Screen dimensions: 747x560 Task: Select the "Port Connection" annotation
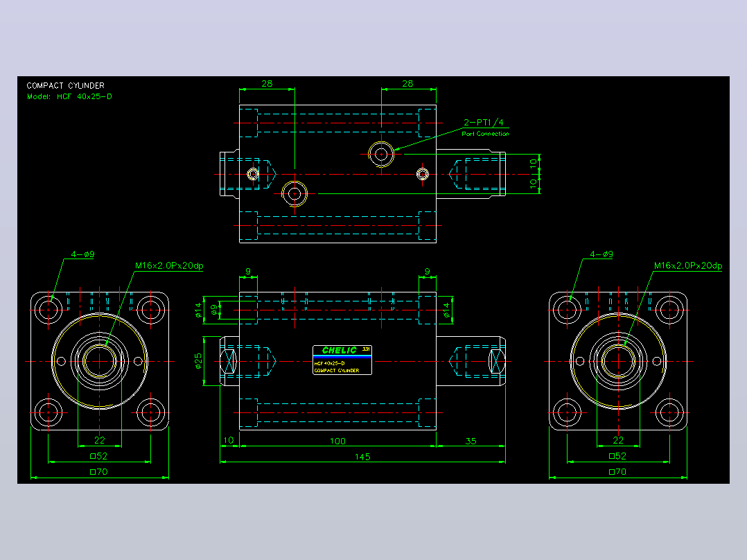click(x=485, y=134)
